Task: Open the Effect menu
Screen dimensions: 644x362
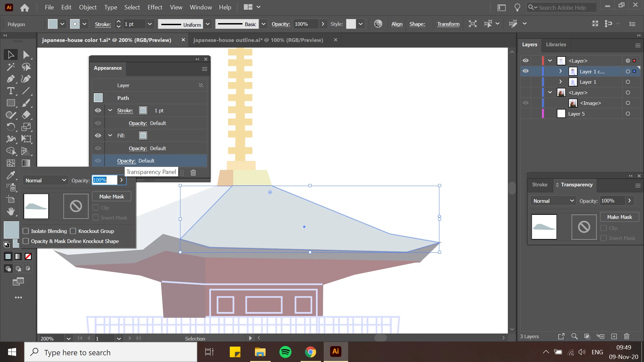Action: point(155,7)
